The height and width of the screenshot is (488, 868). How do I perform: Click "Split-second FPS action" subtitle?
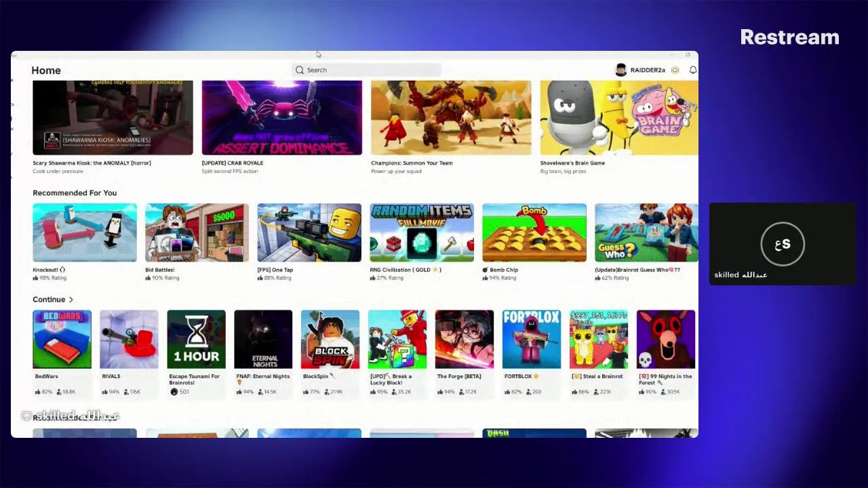pos(230,171)
